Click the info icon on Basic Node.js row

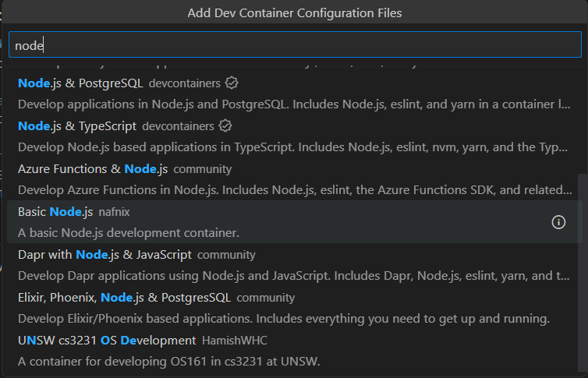coord(558,222)
